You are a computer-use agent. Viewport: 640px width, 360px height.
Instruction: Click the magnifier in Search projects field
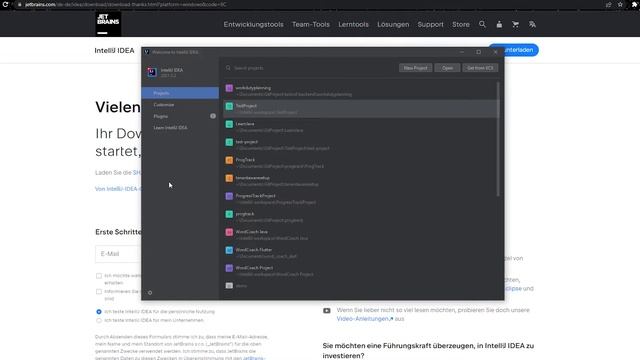(x=228, y=68)
